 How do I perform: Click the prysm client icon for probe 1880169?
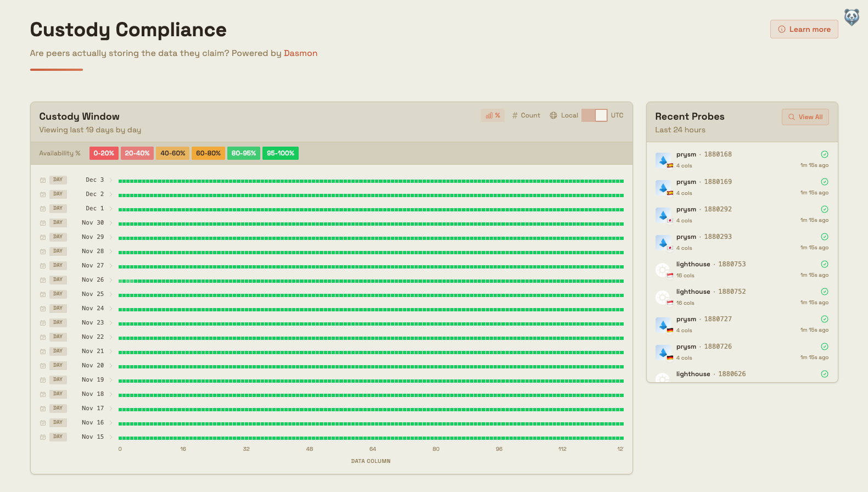663,187
